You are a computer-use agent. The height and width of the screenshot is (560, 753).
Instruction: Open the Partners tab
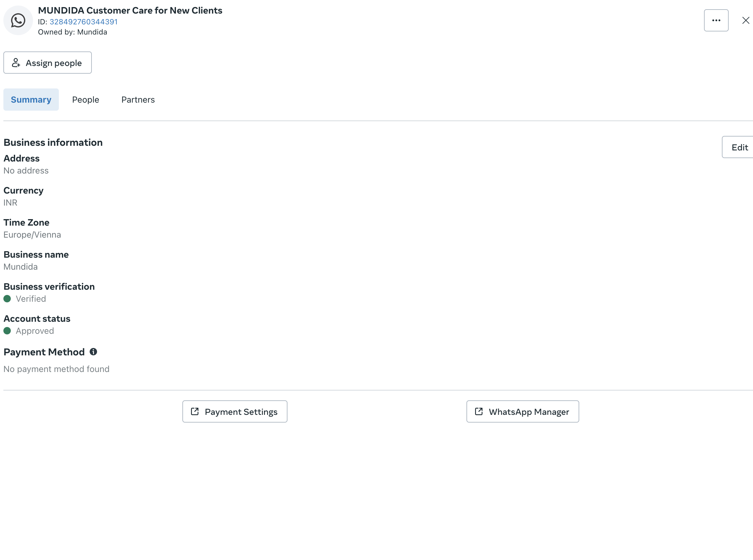(x=138, y=100)
